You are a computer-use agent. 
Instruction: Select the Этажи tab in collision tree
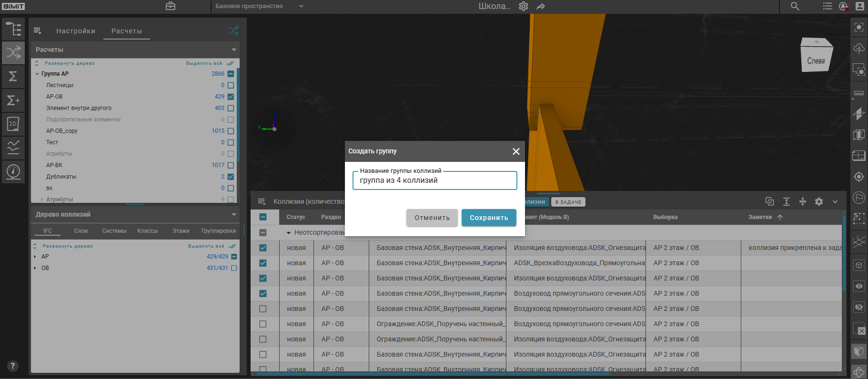(x=181, y=231)
